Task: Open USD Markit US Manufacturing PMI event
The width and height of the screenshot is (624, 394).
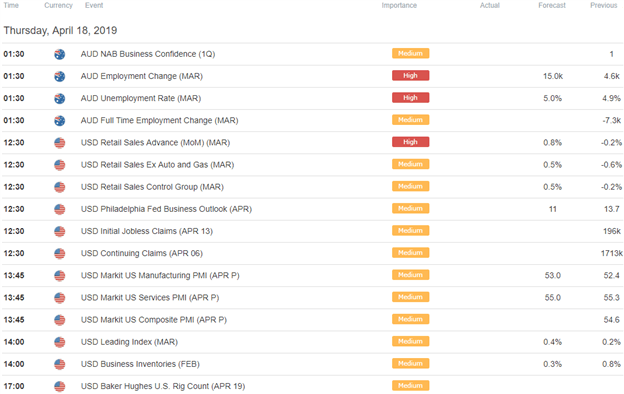Action: tap(160, 275)
